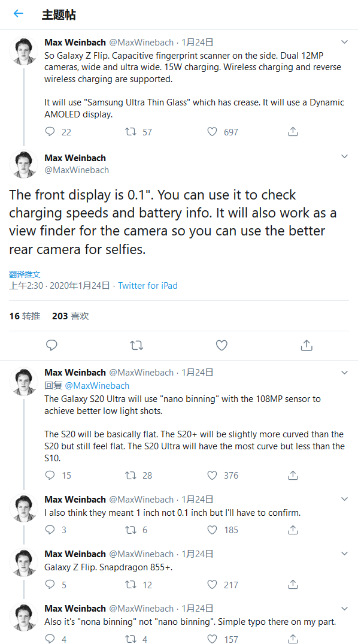Like the nona binning typo tweet
The height and width of the screenshot is (644, 358).
211,639
